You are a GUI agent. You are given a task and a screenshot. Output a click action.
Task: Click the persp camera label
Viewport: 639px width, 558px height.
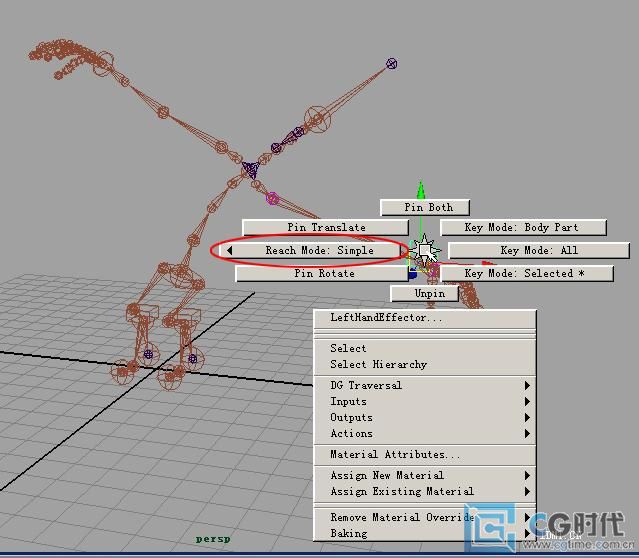click(213, 539)
